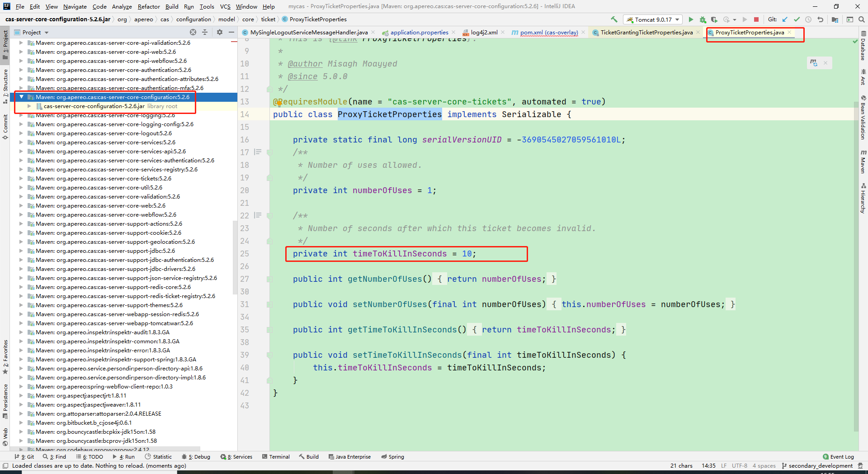The height and width of the screenshot is (474, 868).
Task: Open Run Anything toolbar icon
Action: coord(850,19)
